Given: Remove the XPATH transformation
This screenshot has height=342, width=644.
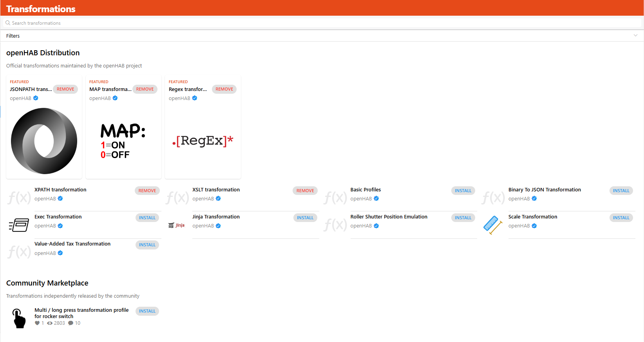Looking at the screenshot, I should [147, 191].
